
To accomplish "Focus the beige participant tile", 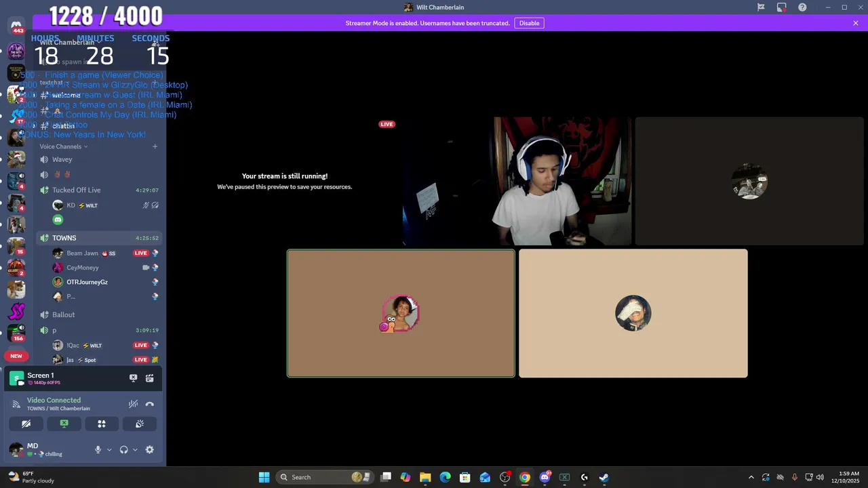I will 633,313.
